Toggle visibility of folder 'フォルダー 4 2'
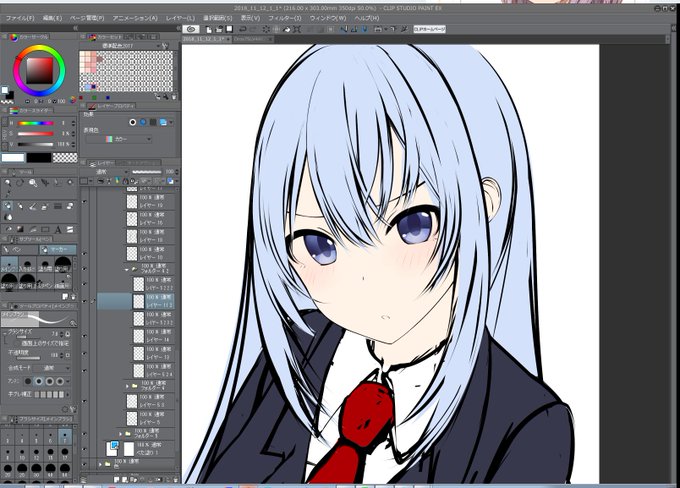Image resolution: width=680 pixels, height=488 pixels. coord(84,269)
